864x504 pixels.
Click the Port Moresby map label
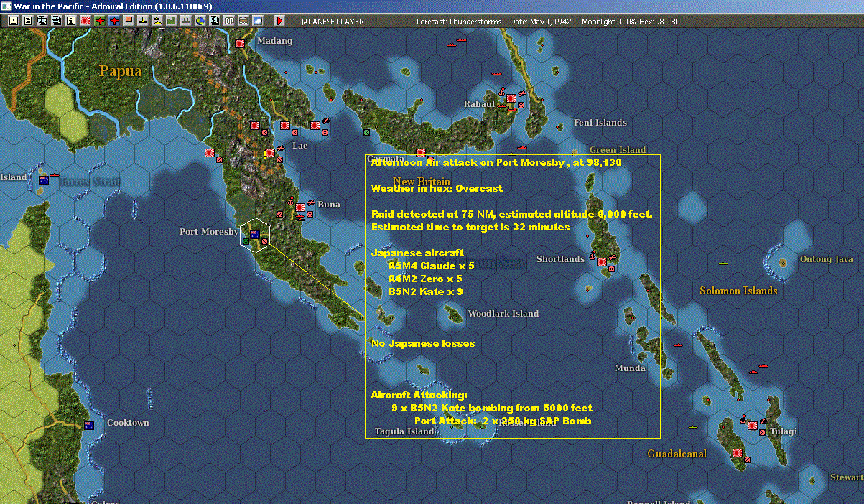209,232
